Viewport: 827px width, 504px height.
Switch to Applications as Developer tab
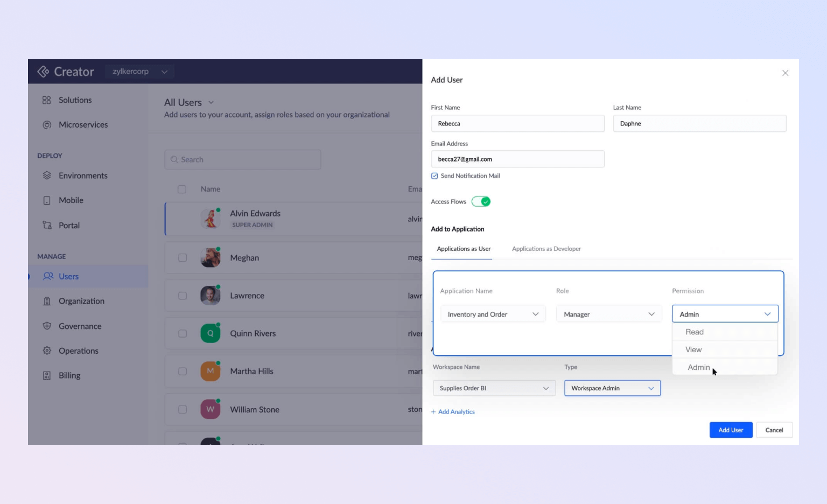click(546, 249)
